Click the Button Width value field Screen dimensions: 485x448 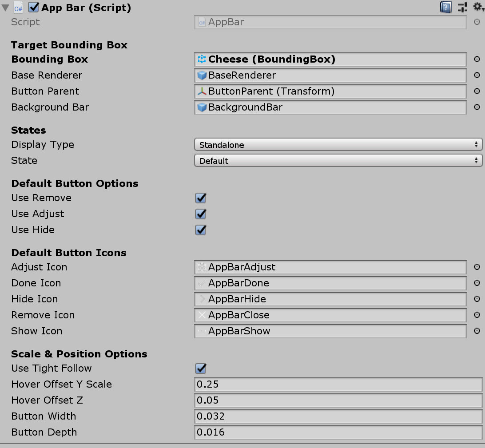[x=338, y=416]
